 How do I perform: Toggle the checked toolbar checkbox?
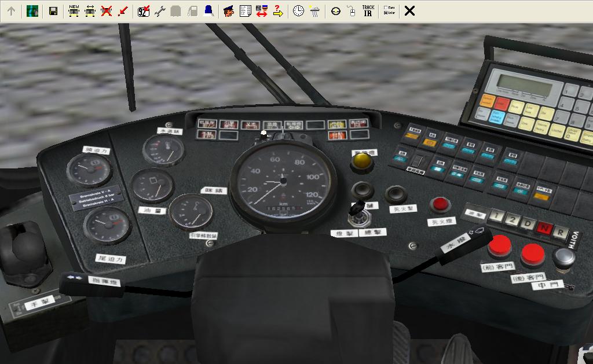(x=385, y=13)
